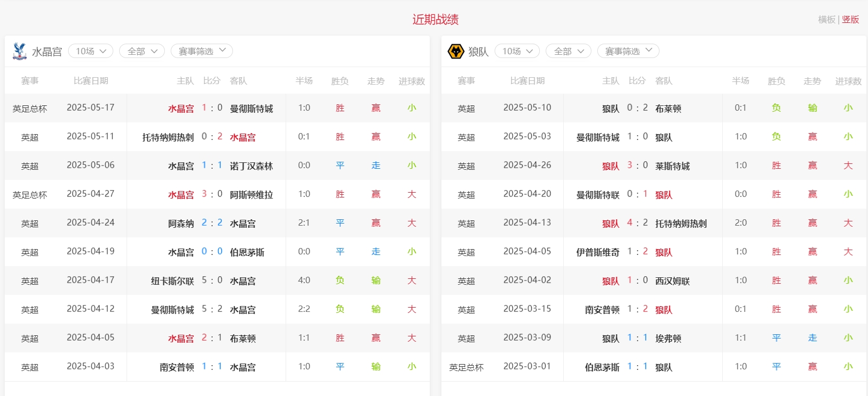Switch to 横板 horizontal layout
Viewport: 868px width, 396px height.
[x=827, y=20]
